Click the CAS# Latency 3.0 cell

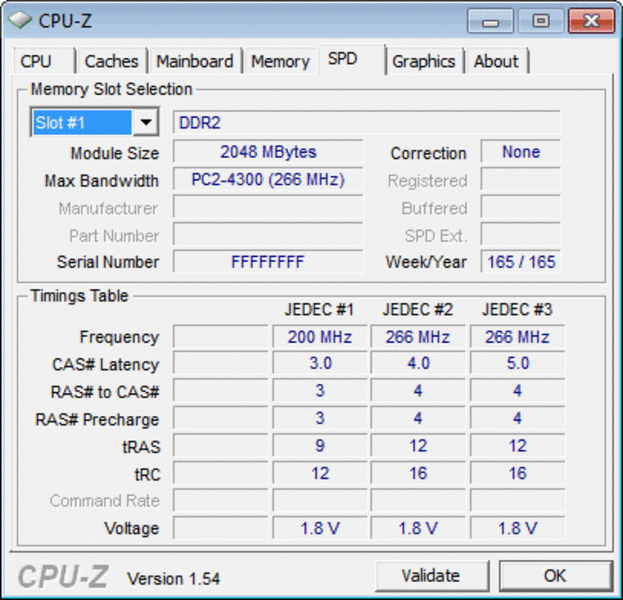click(x=320, y=363)
